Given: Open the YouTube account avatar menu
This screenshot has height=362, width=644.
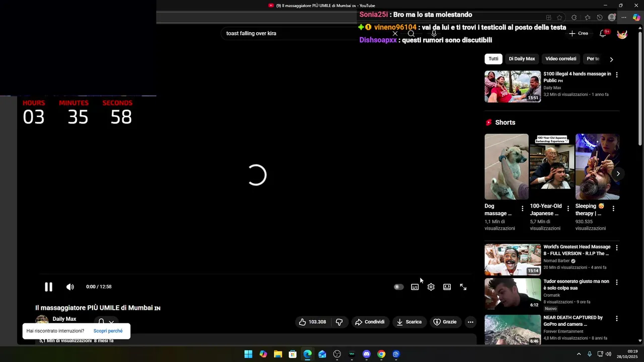Looking at the screenshot, I should [622, 34].
